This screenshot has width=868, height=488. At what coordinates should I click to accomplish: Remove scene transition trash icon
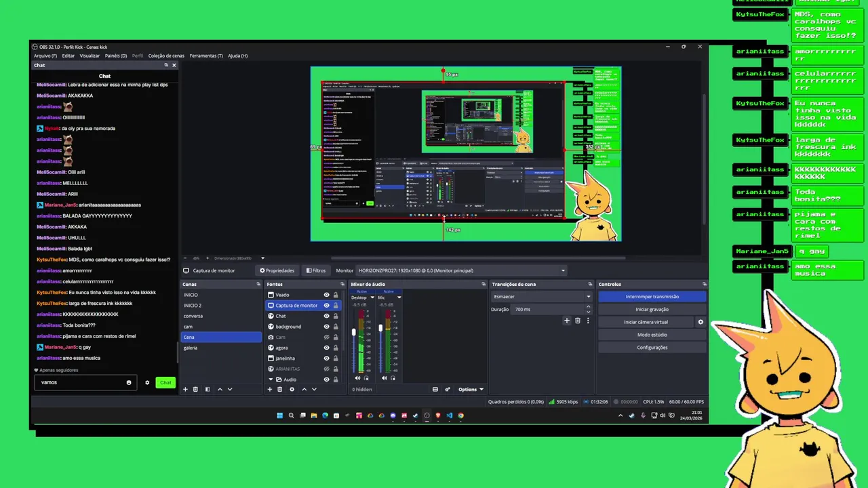pos(578,321)
